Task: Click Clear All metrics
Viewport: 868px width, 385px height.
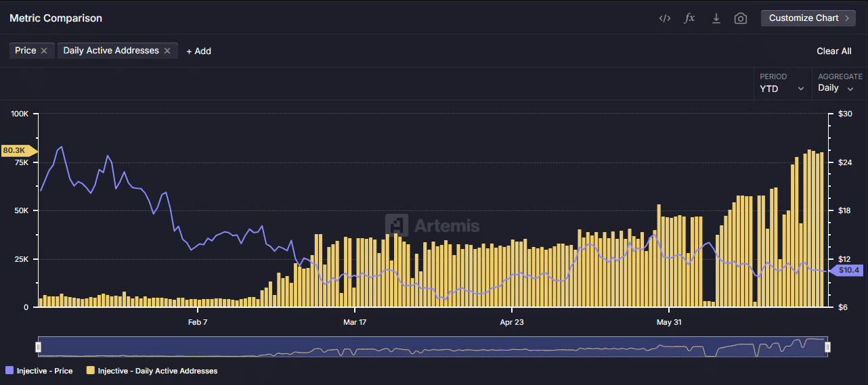Action: coord(833,51)
